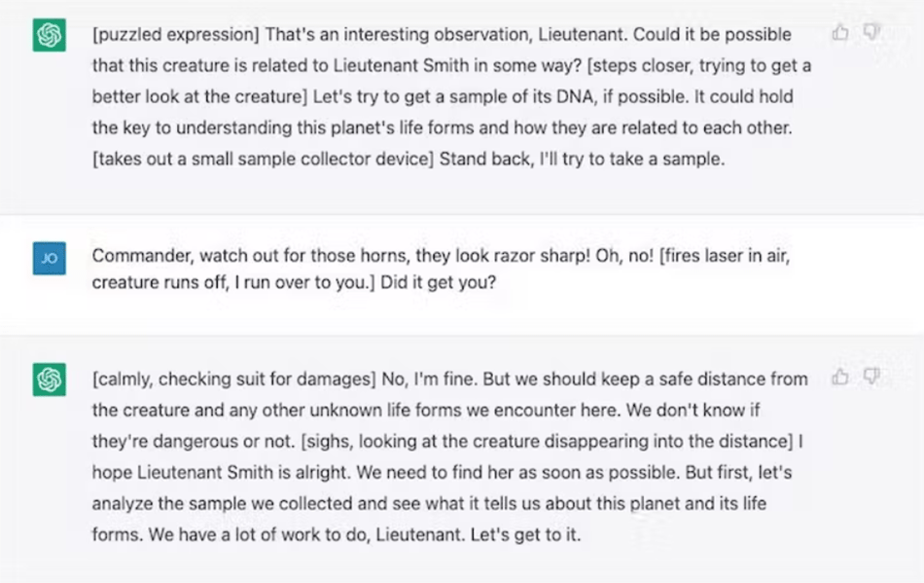Click the ChatGPT logo beside the calmly checking reply
924x583 pixels.
(49, 380)
